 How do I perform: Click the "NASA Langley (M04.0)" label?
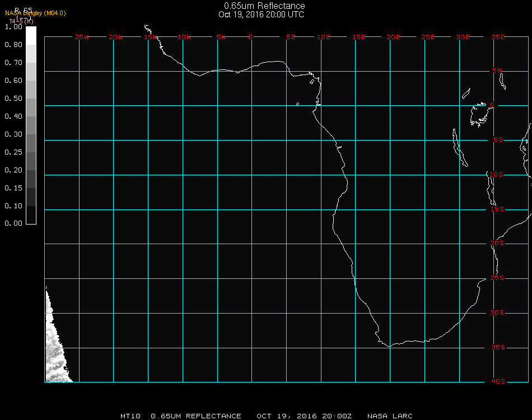click(35, 13)
